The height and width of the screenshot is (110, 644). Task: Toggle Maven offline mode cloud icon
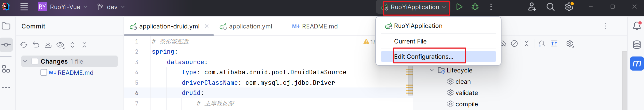click(x=504, y=43)
